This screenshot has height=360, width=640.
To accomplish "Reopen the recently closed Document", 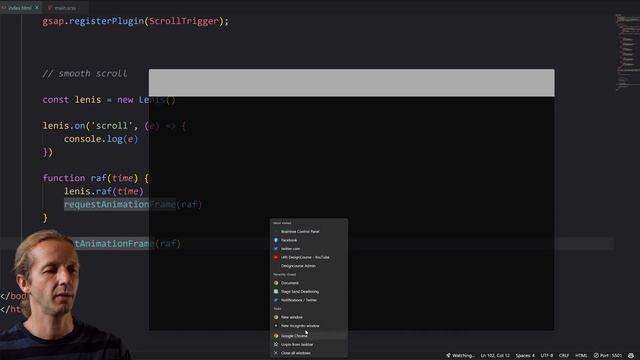I will click(x=289, y=283).
